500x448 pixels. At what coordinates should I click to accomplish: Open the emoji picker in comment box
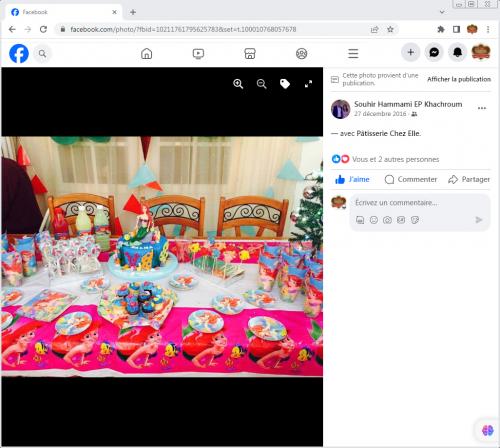tap(374, 220)
